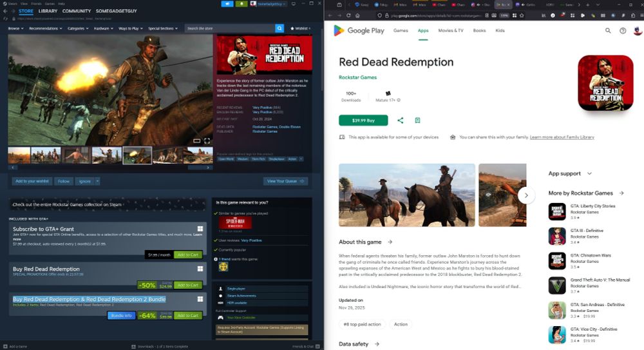Expand Steam Browse menu
This screenshot has height=350, width=644.
pos(15,28)
